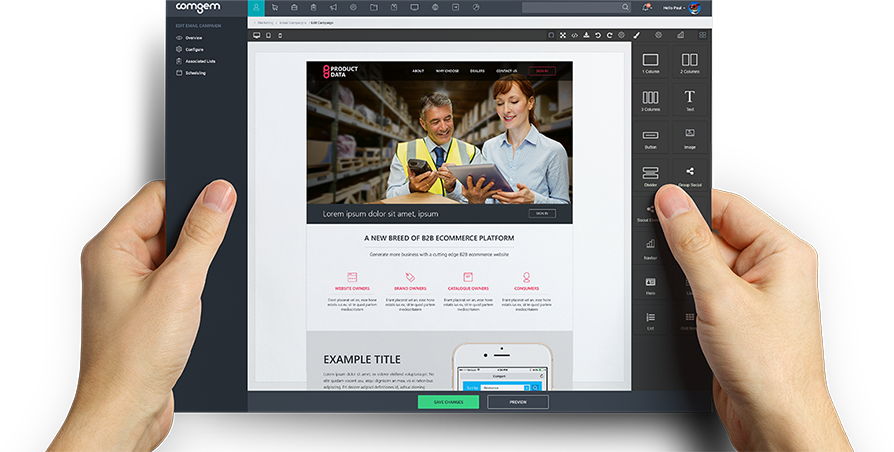Click the Sign In button in hero banner footer
894x452 pixels.
542,214
